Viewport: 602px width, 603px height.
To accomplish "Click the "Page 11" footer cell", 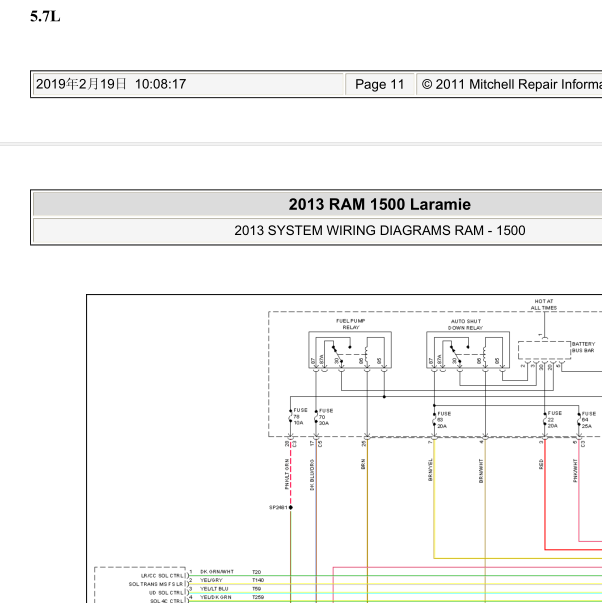I will click(380, 84).
